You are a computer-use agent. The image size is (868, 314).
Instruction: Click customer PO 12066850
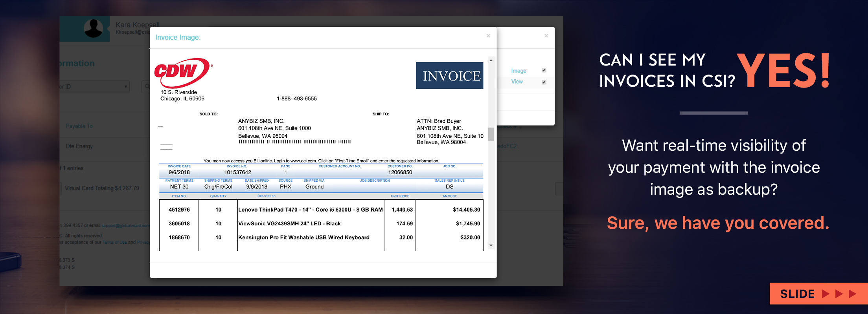[400, 172]
